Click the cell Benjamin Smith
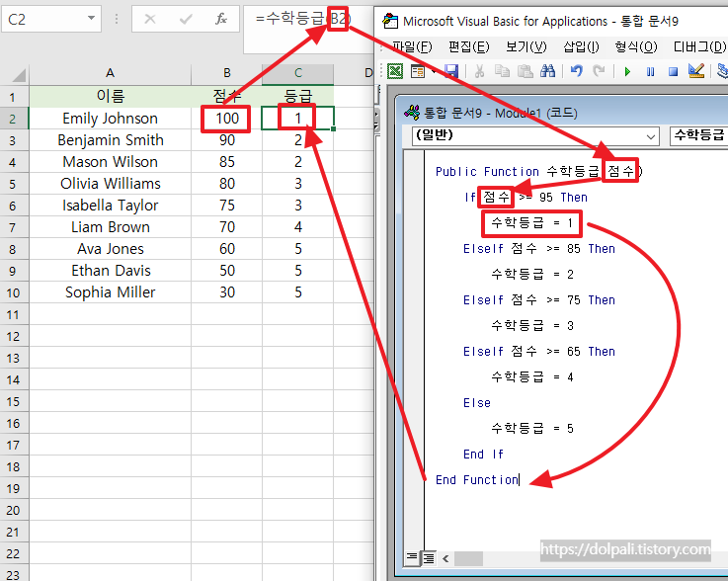This screenshot has width=728, height=581. click(x=110, y=140)
